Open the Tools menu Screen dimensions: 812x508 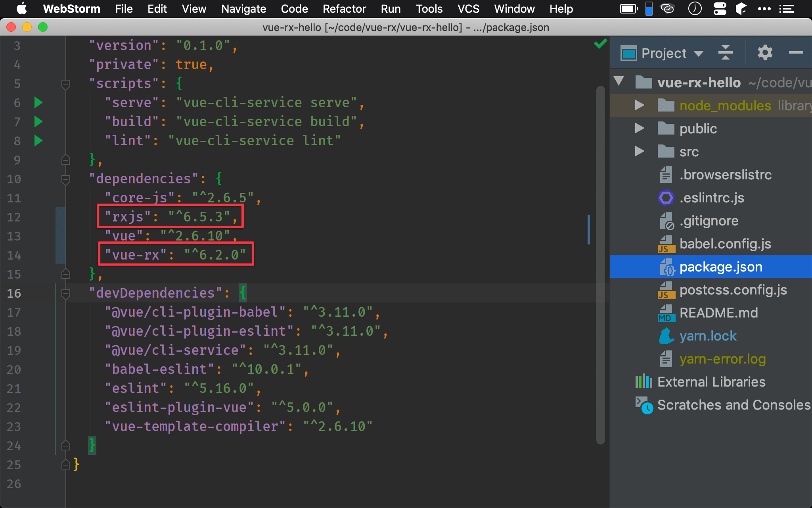429,8
